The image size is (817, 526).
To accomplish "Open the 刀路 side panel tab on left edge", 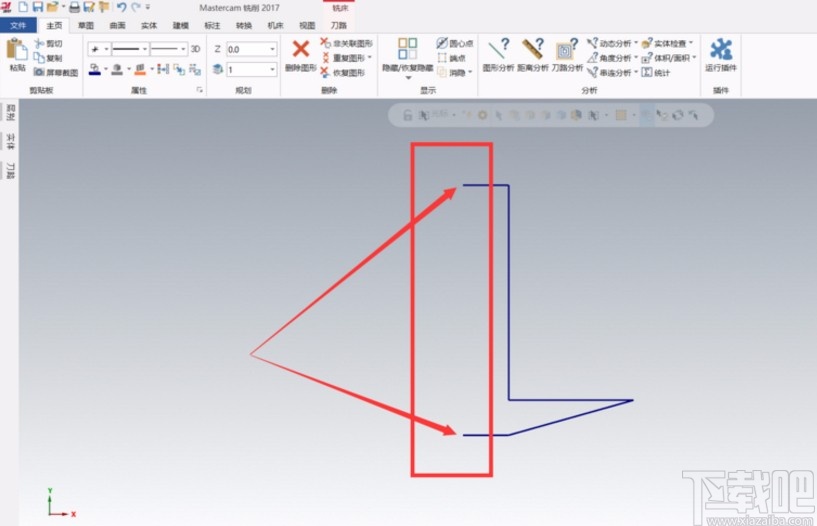I will 10,171.
